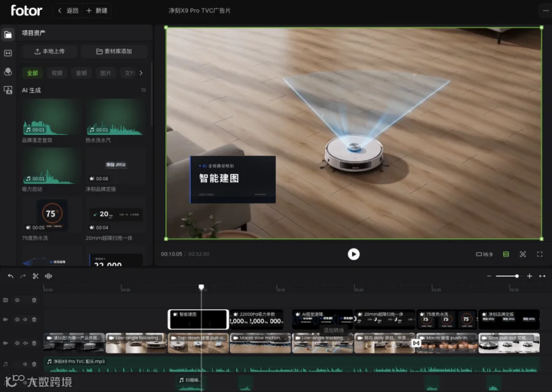Switch to the 视频 asset filter tab
The height and width of the screenshot is (392, 552).
point(56,73)
